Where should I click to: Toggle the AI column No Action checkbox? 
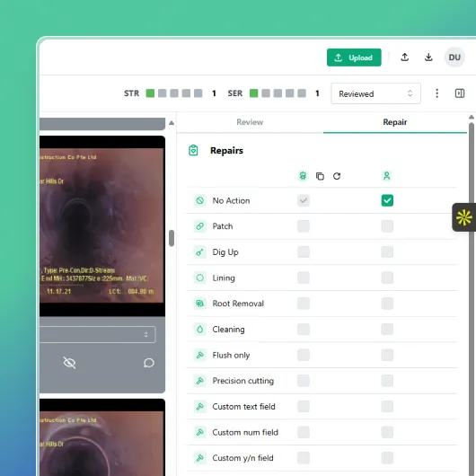tap(304, 200)
